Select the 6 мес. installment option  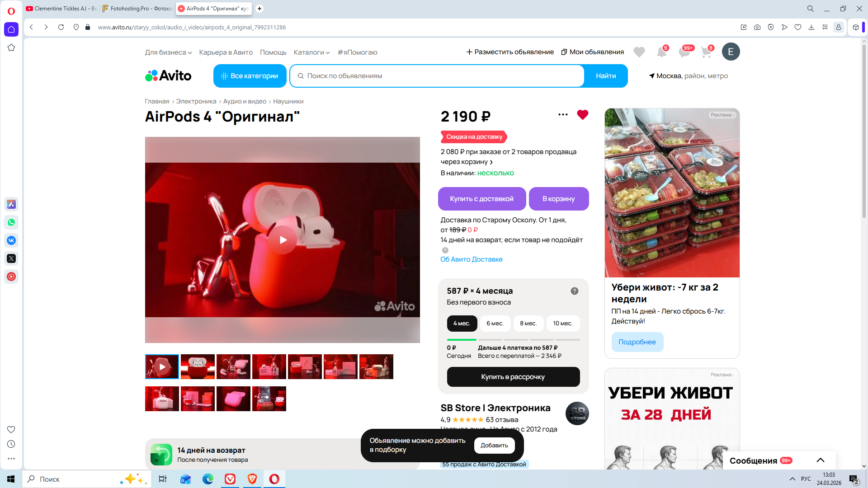click(495, 324)
